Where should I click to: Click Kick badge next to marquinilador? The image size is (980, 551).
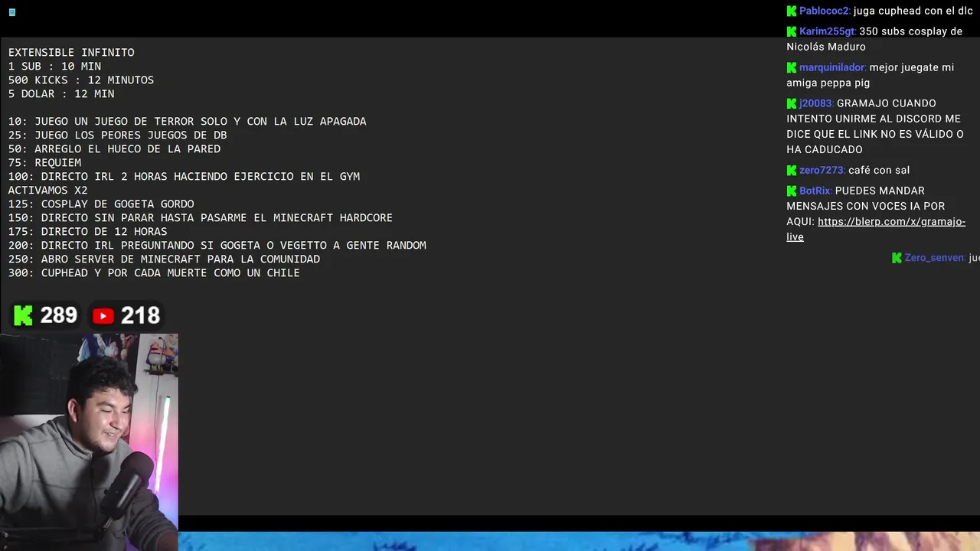pyautogui.click(x=792, y=67)
